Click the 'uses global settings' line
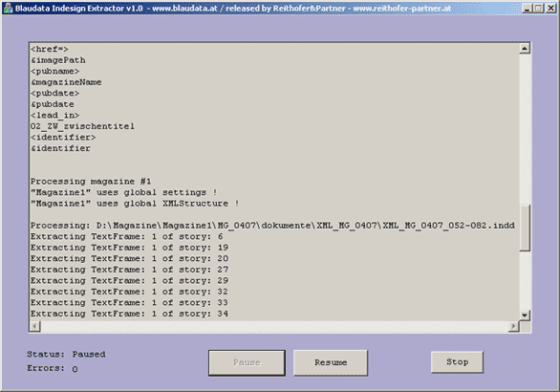This screenshot has height=392, width=560. point(124,192)
